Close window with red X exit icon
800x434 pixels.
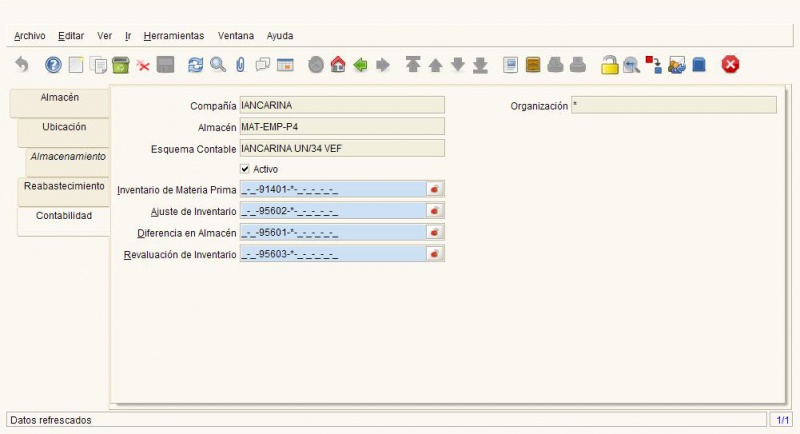[730, 65]
